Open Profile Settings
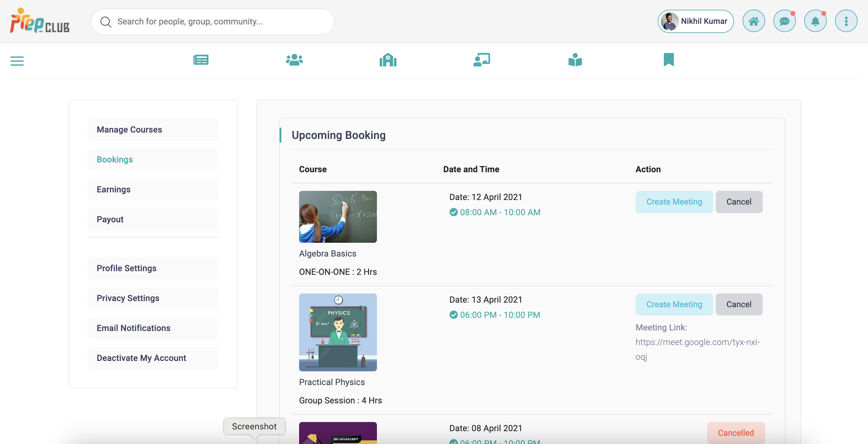The height and width of the screenshot is (444, 868). 153,268
